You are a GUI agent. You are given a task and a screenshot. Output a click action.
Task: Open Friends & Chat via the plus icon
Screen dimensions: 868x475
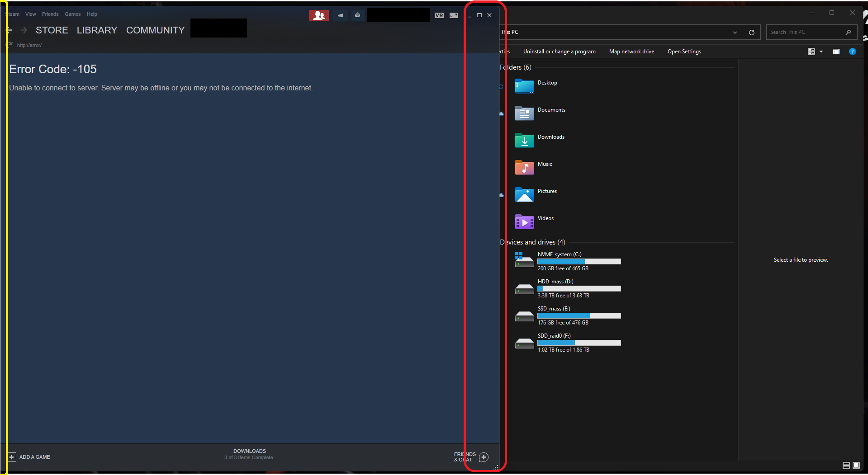[484, 457]
